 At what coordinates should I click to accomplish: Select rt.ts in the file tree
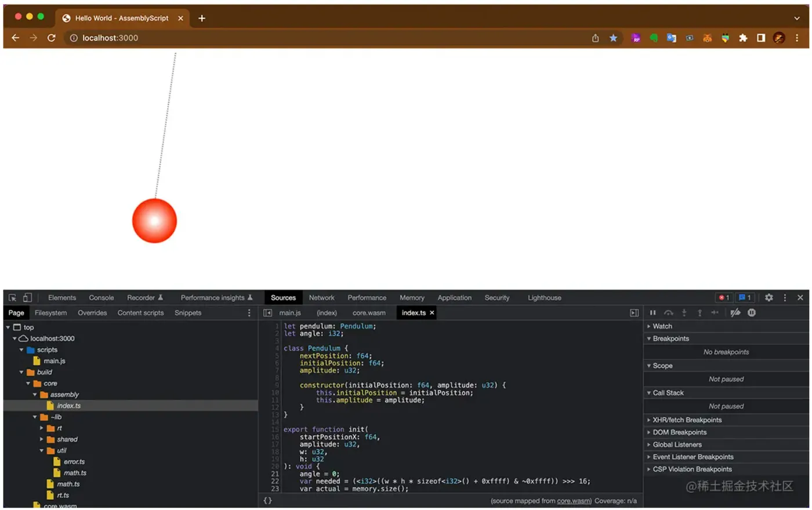coord(63,496)
